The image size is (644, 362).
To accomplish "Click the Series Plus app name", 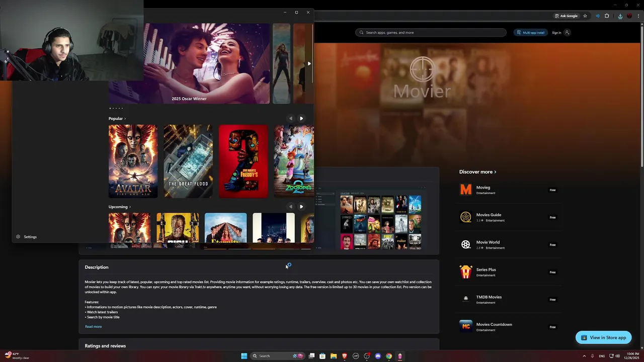I will 486,269.
